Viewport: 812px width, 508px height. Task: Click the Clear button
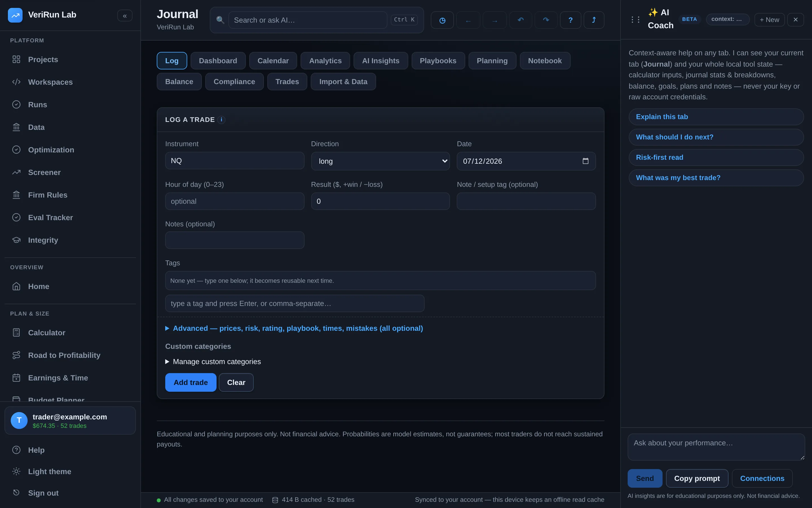click(x=236, y=382)
